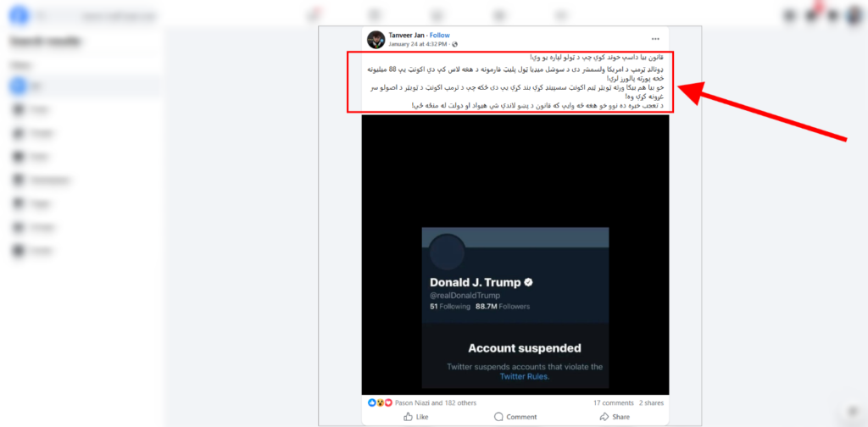Image resolution: width=868 pixels, height=427 pixels.
Task: Open Tanveer Jan's profile name link
Action: [406, 36]
